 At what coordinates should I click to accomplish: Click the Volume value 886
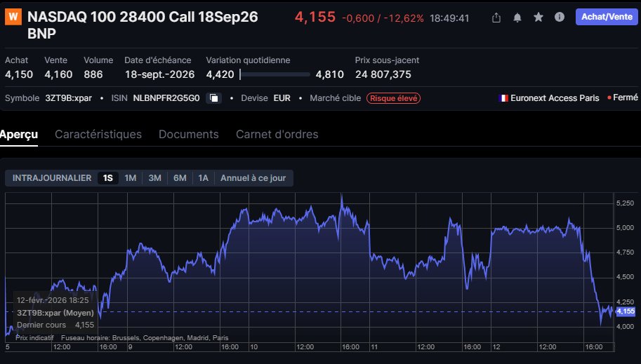click(x=93, y=74)
